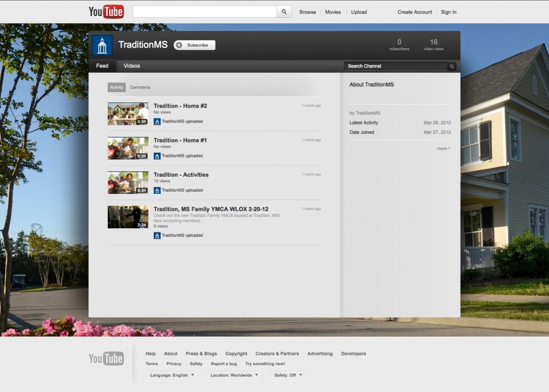Screen dimensions: 549x392
Task: Click the 'About TraditionMS' heading
Action: (372, 85)
